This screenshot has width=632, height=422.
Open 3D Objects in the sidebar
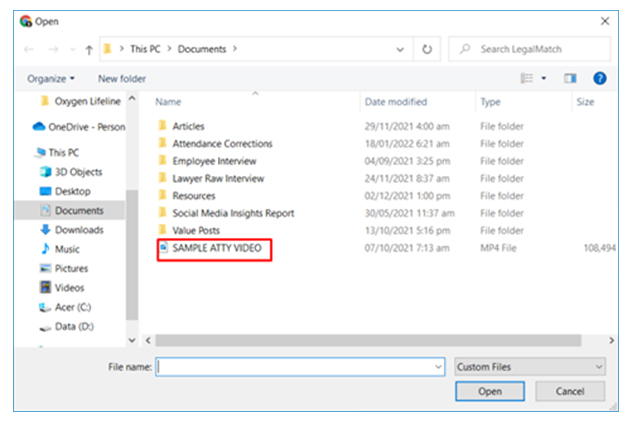(71, 172)
